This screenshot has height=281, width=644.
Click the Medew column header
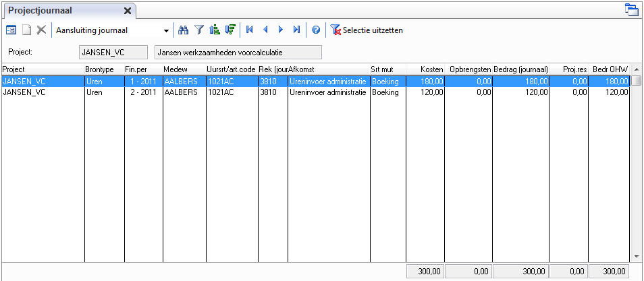click(184, 69)
